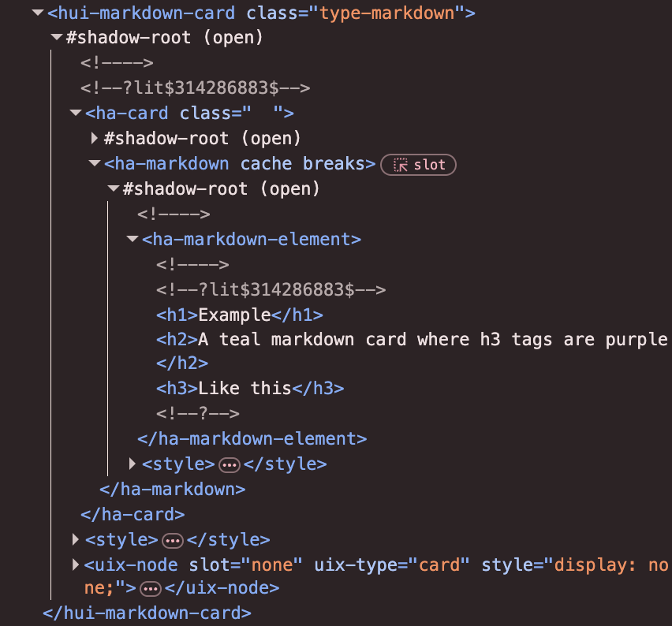Viewport: 672px width, 626px height.
Task: Collapse the outer #shadow-root open node
Action: 54,37
